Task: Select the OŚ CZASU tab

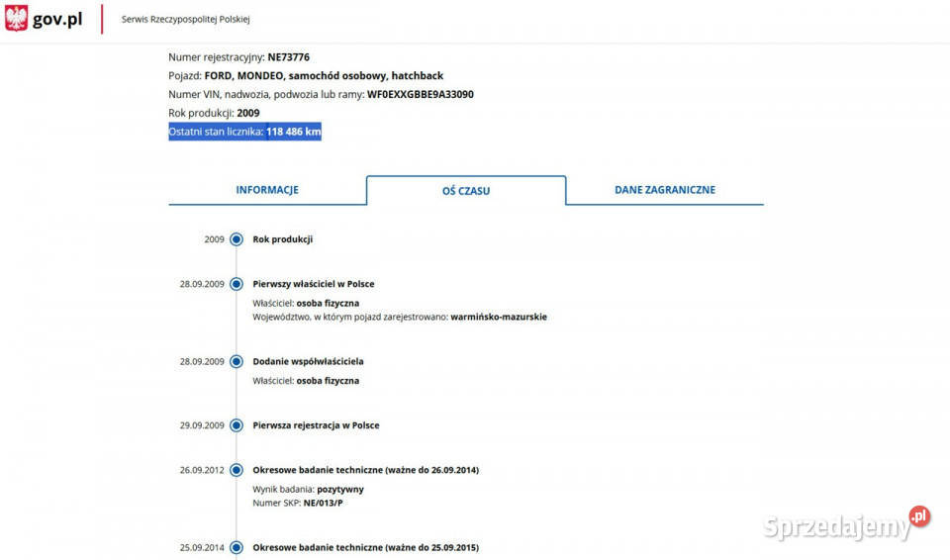Action: coord(466,191)
